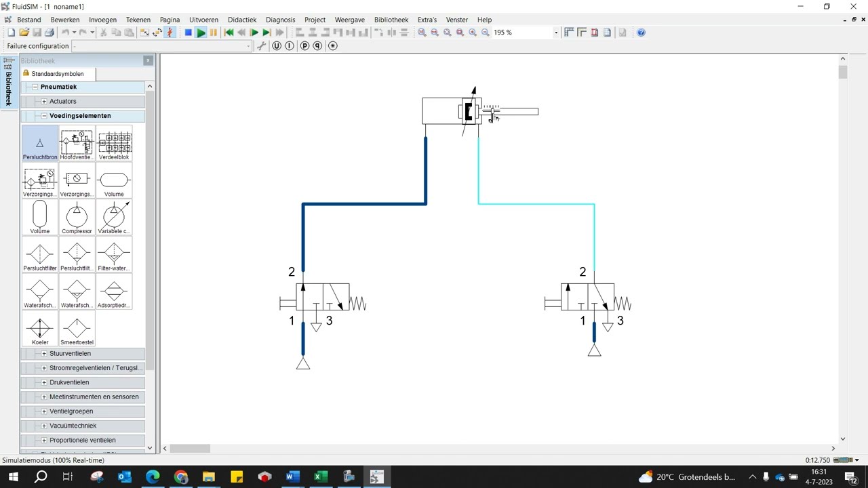Image resolution: width=868 pixels, height=488 pixels.
Task: Open the Failure configuration dropdown
Action: coord(161,46)
